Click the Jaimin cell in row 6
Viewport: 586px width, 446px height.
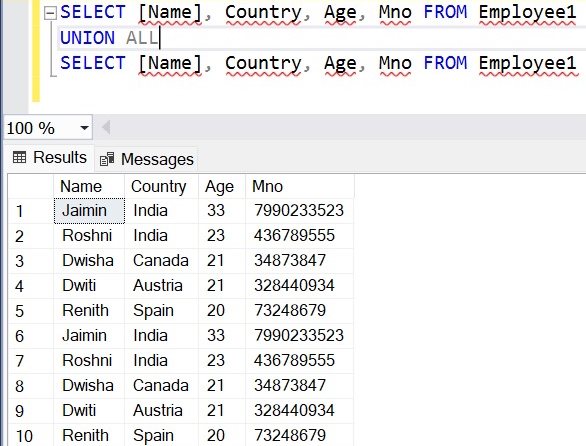pyautogui.click(x=89, y=336)
